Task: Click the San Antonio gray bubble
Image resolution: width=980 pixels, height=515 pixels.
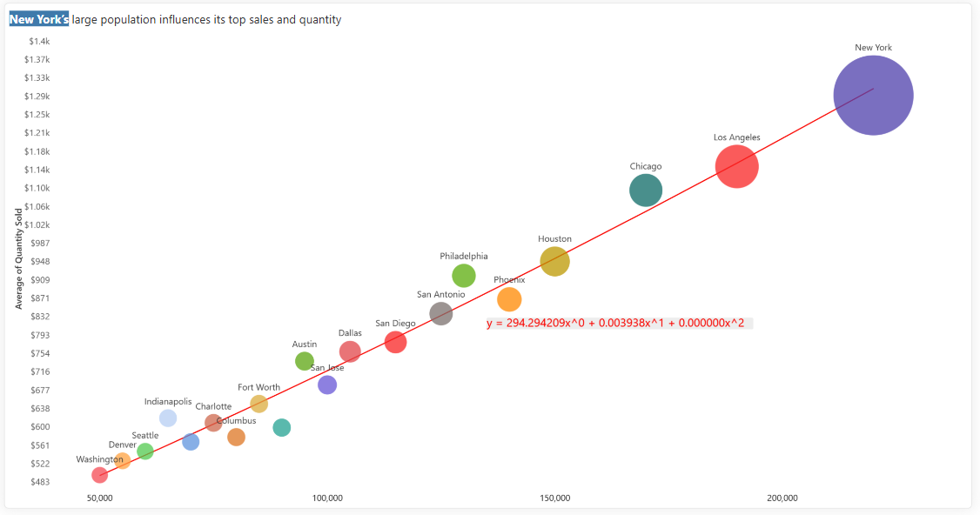Action: [440, 314]
